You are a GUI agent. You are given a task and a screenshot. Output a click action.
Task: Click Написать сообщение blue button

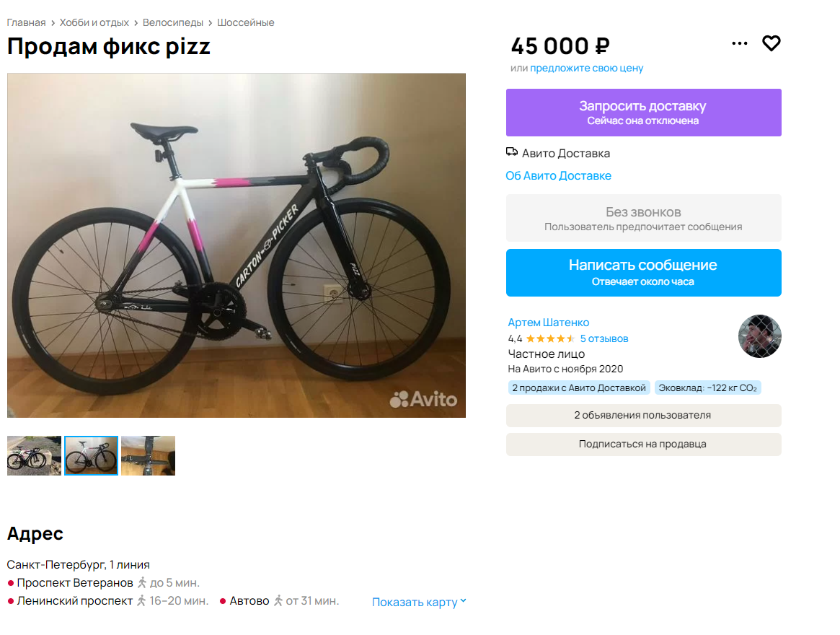point(643,273)
